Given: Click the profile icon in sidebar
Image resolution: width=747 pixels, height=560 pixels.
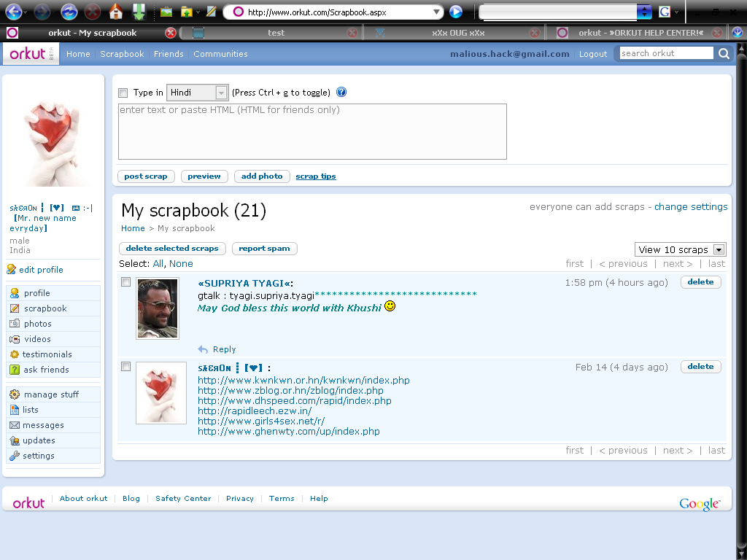Looking at the screenshot, I should (x=15, y=293).
